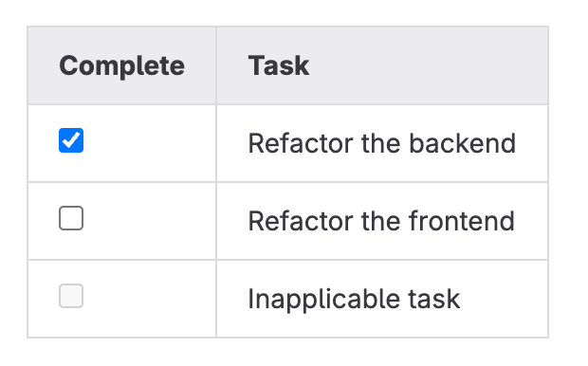This screenshot has width=588, height=366.
Task: Click the word backend in first row
Action: [463, 143]
